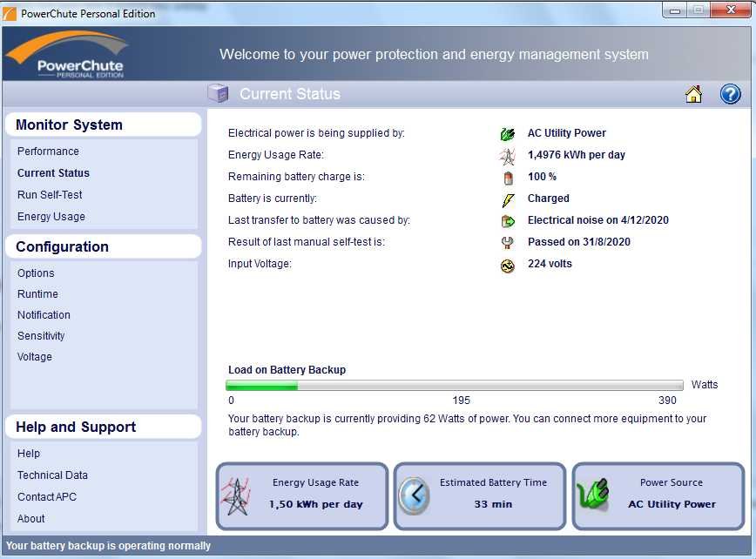Click 'Input Voltage:' label

click(260, 264)
